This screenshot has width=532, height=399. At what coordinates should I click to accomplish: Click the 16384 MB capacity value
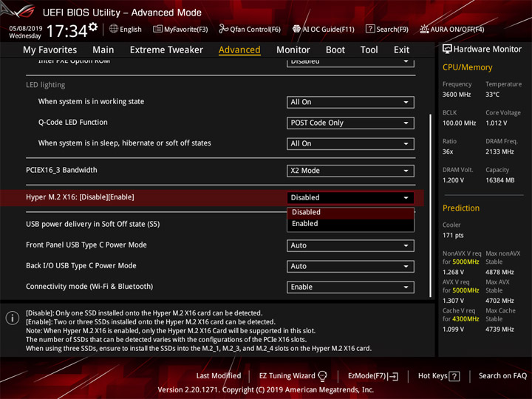click(x=499, y=180)
